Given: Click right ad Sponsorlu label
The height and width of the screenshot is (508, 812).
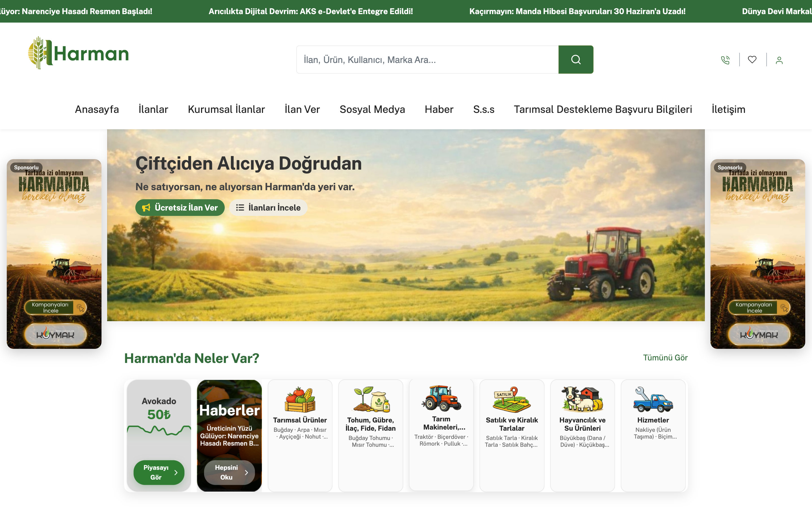Looking at the screenshot, I should click(x=730, y=167).
